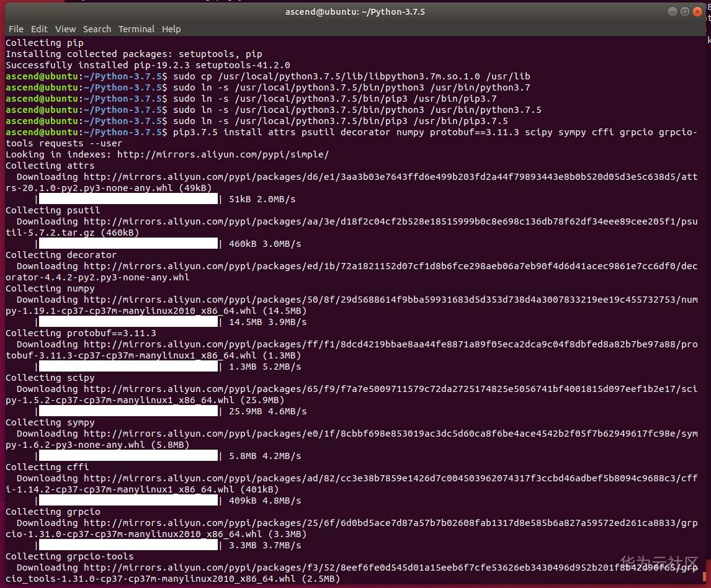Close the terminal window
The image size is (711, 588).
click(x=697, y=12)
